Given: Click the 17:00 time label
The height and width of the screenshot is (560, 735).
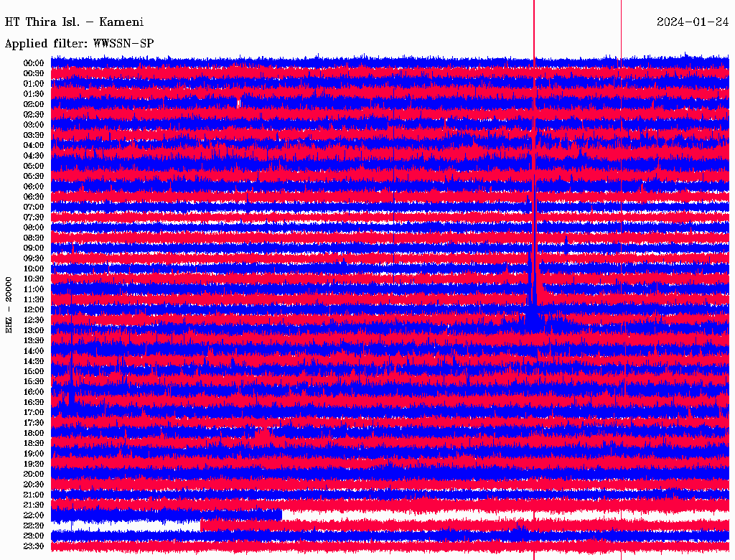Looking at the screenshot, I should pyautogui.click(x=34, y=413).
